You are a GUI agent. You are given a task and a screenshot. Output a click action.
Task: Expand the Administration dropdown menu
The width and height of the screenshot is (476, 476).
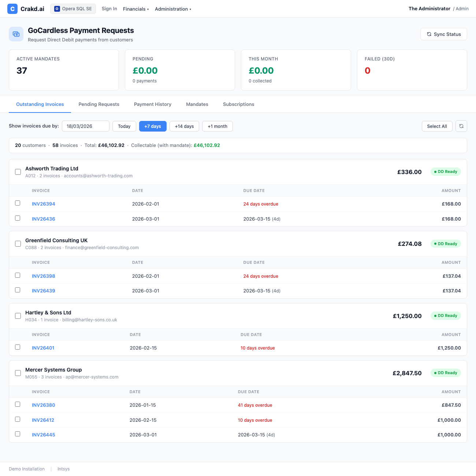pyautogui.click(x=173, y=9)
